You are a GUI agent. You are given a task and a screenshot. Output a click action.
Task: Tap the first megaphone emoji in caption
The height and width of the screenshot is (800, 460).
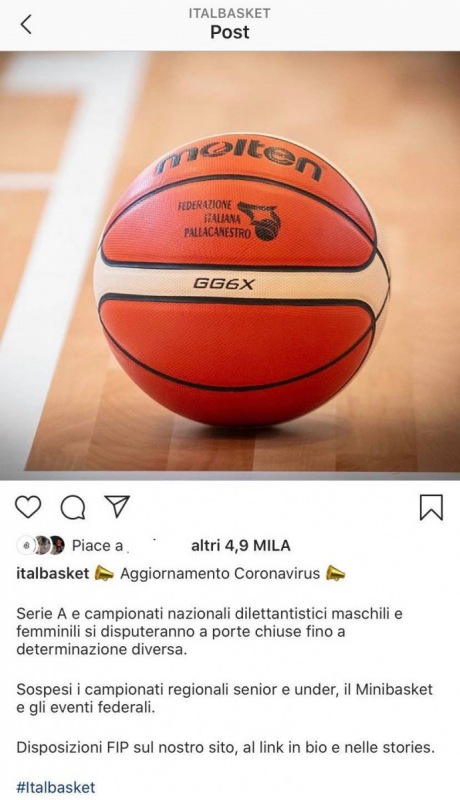pos(105,573)
